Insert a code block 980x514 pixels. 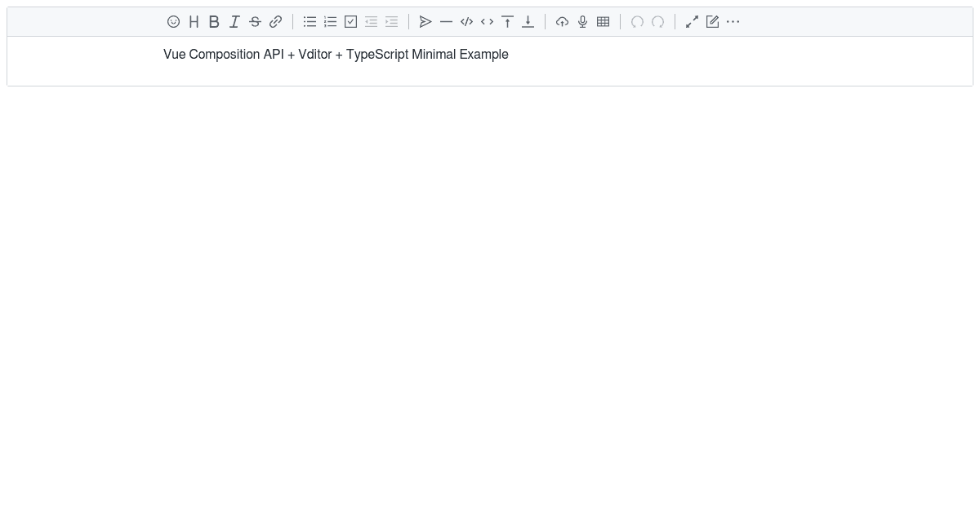466,22
